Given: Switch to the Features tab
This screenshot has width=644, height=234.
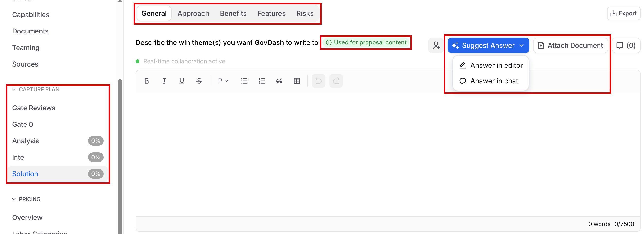Looking at the screenshot, I should (x=271, y=14).
